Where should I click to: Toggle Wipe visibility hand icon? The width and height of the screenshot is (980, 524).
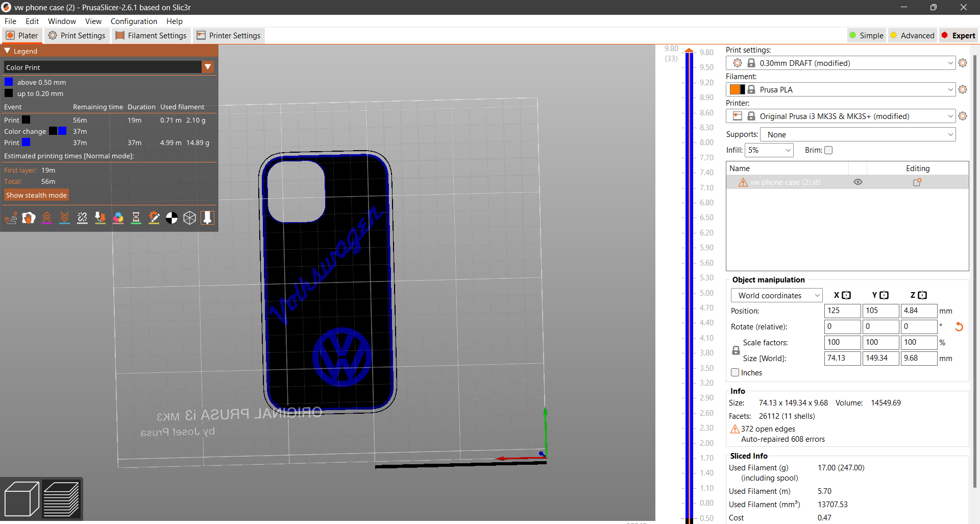(29, 219)
